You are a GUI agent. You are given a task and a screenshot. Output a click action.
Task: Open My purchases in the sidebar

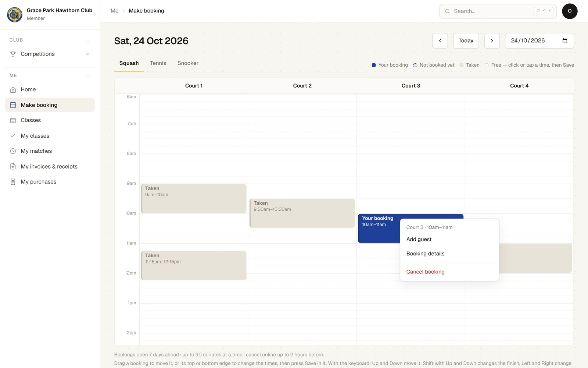[x=50, y=182]
